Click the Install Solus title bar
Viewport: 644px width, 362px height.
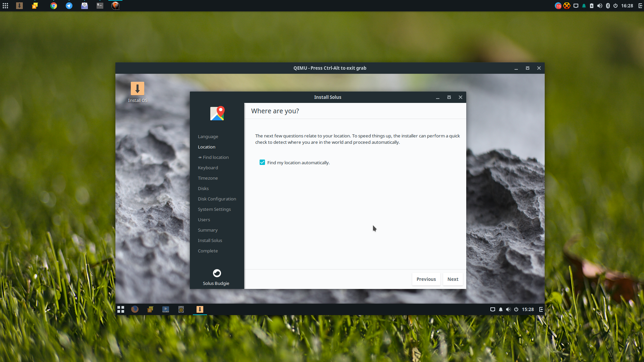328,97
